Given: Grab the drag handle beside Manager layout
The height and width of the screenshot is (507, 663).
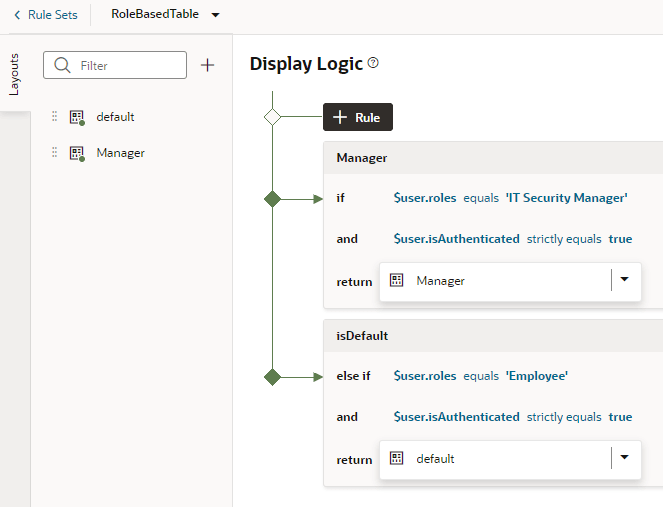Looking at the screenshot, I should [55, 153].
